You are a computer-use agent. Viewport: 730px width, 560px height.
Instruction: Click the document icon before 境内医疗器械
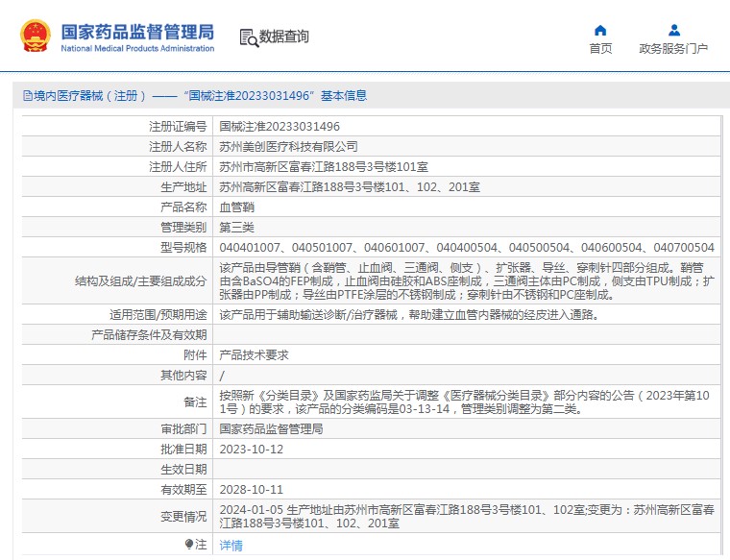click(28, 95)
